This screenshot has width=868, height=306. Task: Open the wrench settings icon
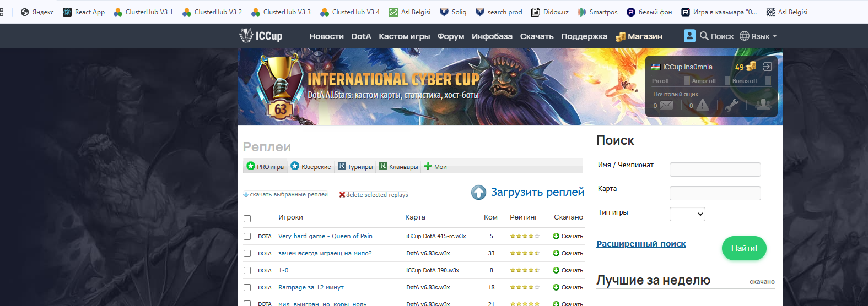pyautogui.click(x=732, y=105)
